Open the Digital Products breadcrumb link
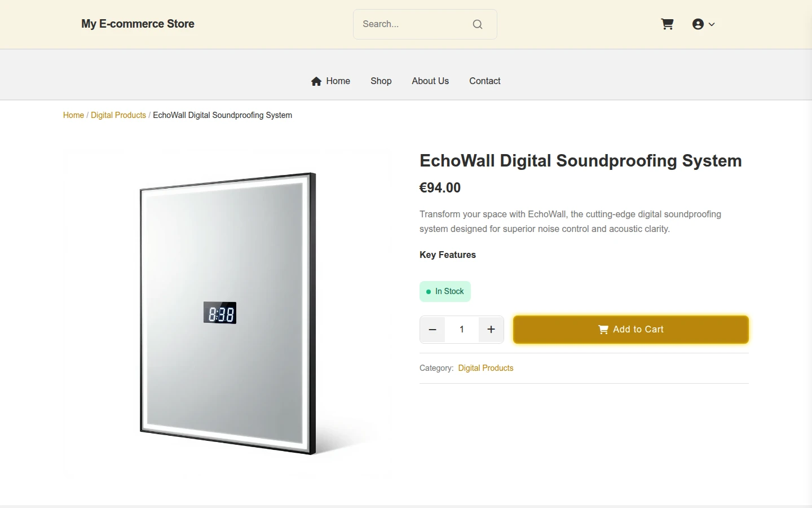This screenshot has width=812, height=508. [x=118, y=115]
